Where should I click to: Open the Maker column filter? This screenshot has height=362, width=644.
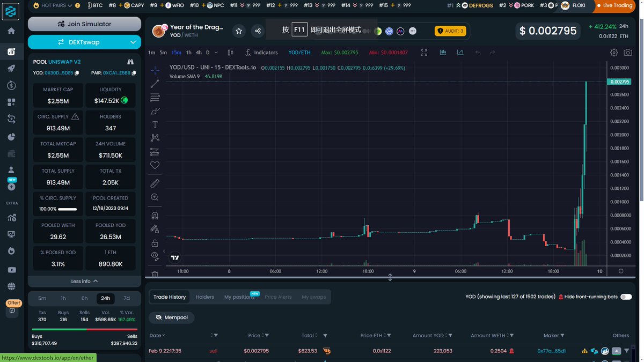coord(562,336)
